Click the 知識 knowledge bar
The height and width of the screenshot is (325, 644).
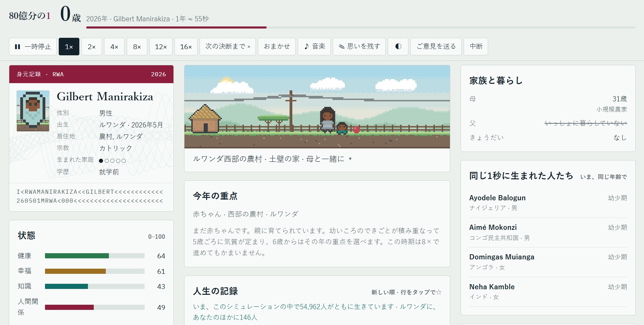(x=95, y=287)
